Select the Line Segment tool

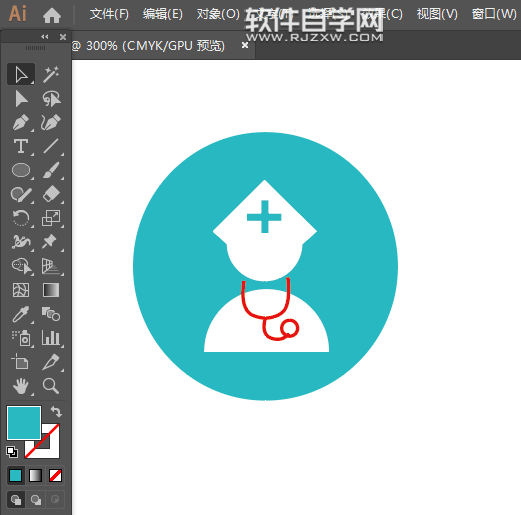coord(51,146)
